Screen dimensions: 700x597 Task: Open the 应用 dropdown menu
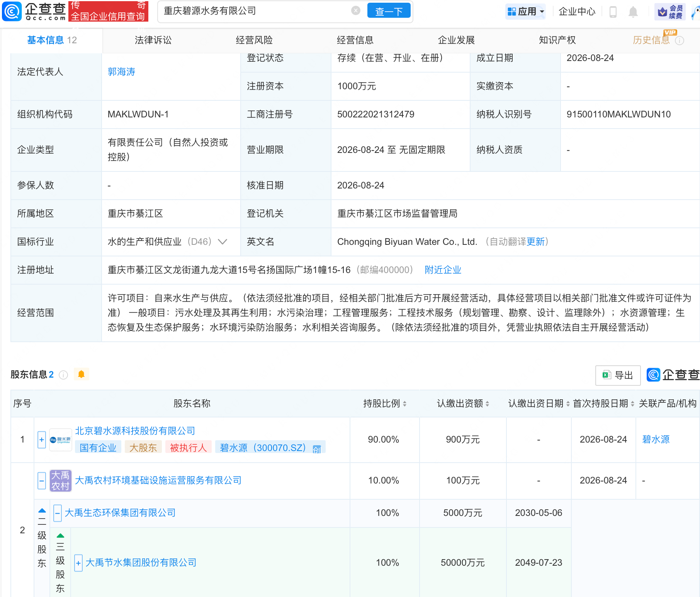pyautogui.click(x=525, y=12)
